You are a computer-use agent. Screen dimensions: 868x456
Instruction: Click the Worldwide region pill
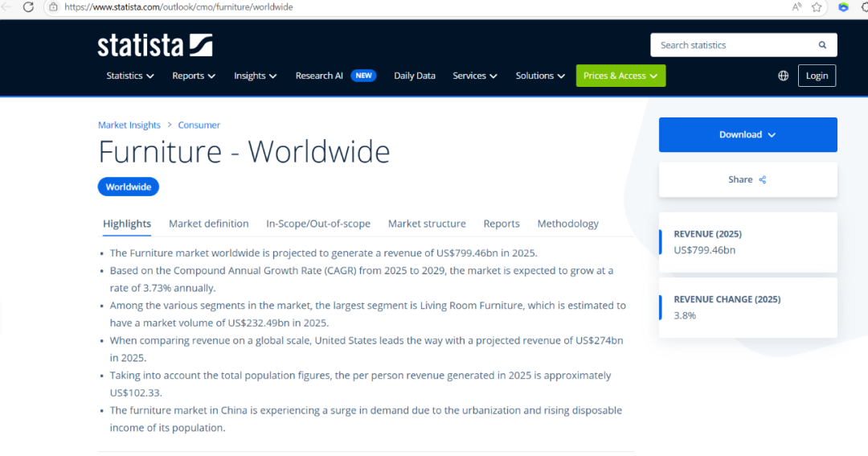tap(129, 187)
